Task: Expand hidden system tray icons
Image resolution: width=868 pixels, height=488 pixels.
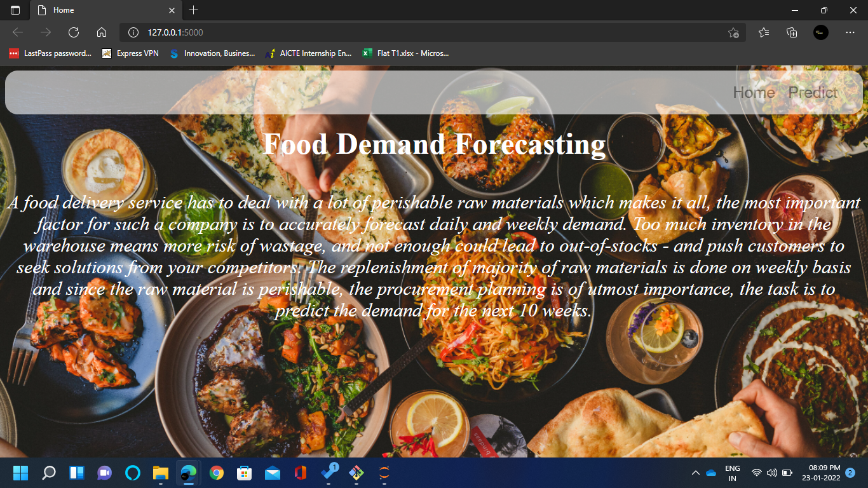Action: tap(695, 473)
